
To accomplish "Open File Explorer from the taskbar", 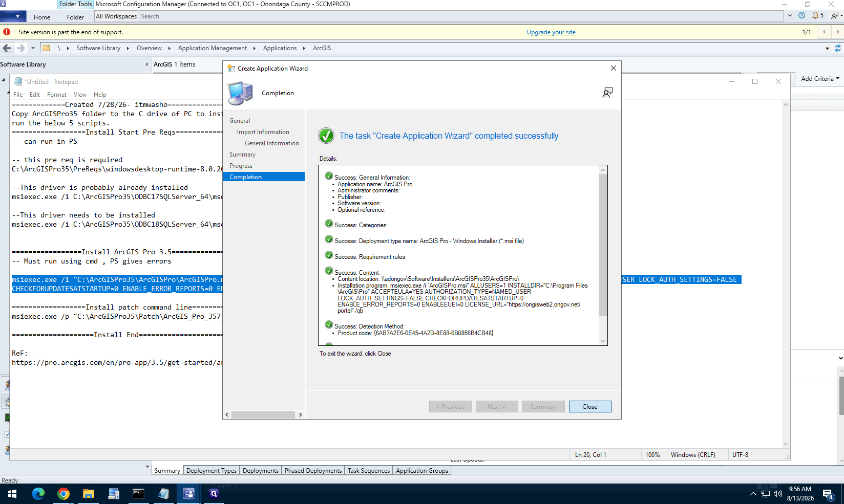I will (89, 494).
